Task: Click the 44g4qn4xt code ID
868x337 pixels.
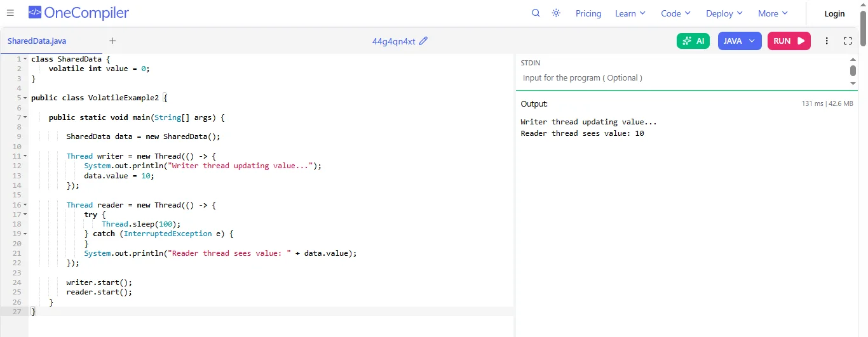Action: click(x=393, y=41)
